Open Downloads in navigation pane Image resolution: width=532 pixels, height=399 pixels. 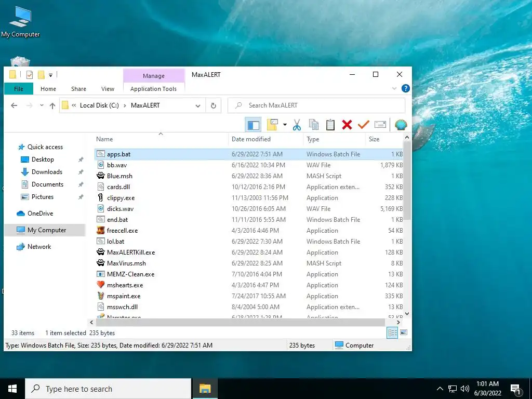tap(47, 172)
